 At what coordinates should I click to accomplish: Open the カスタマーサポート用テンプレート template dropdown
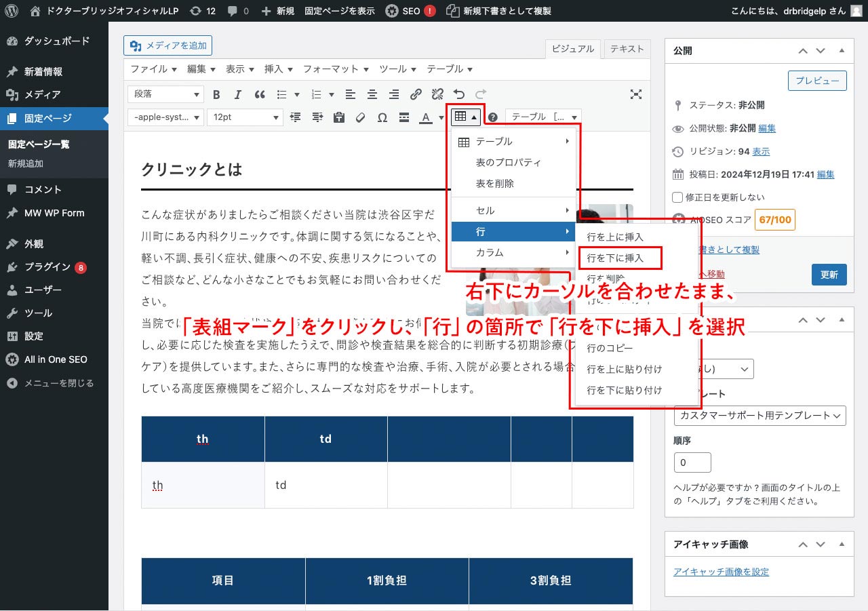760,415
